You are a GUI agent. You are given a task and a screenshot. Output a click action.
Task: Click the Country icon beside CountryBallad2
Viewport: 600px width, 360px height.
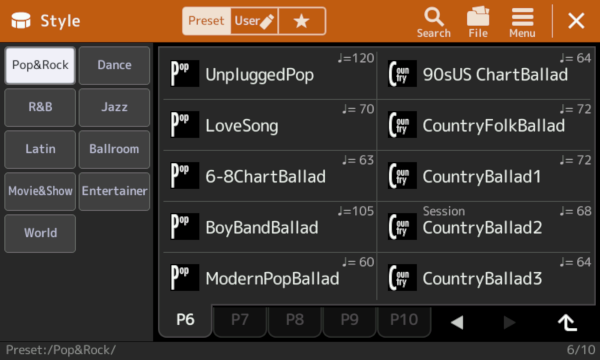coord(402,226)
